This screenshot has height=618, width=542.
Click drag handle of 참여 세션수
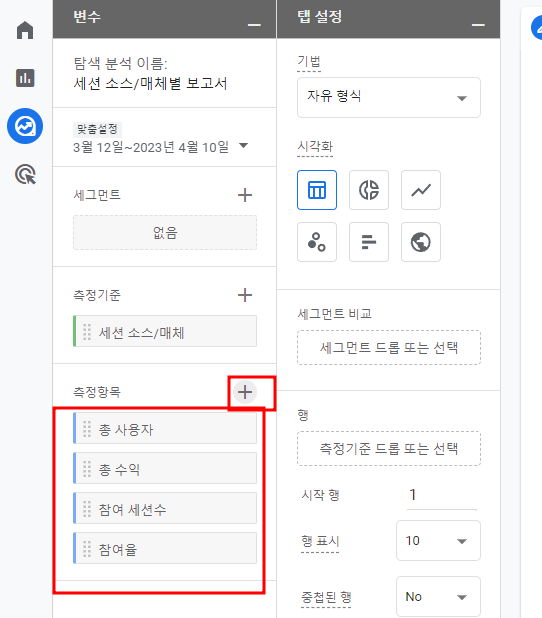[87, 509]
